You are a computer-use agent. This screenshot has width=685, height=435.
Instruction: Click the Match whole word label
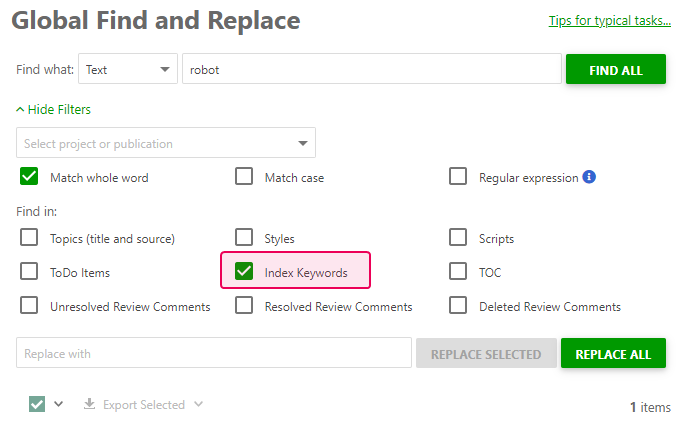99,178
